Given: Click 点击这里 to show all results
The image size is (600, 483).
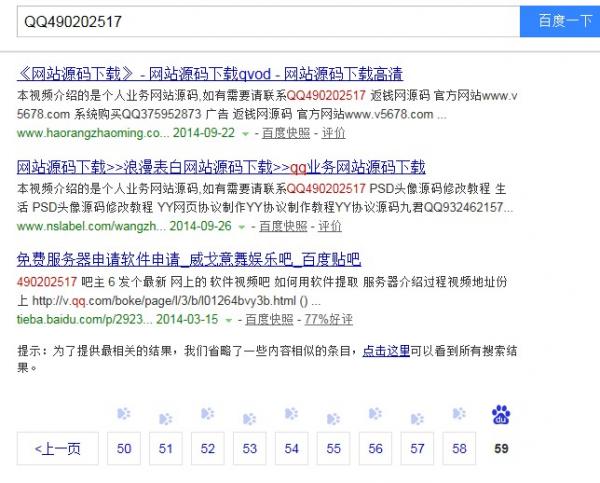Looking at the screenshot, I should [x=386, y=351].
